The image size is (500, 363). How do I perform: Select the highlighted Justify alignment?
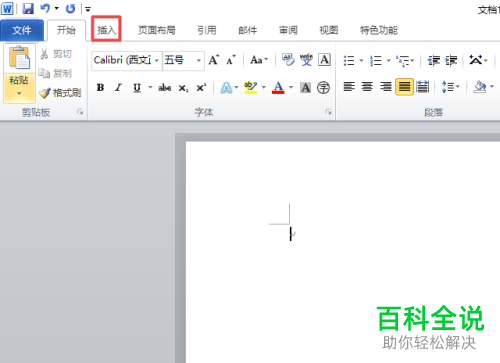[x=404, y=87]
